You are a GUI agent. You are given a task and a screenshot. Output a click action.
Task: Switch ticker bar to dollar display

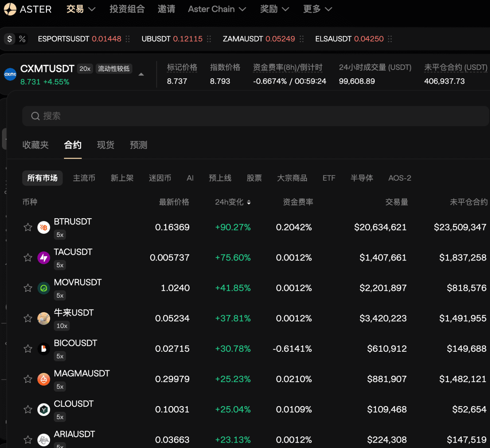10,39
